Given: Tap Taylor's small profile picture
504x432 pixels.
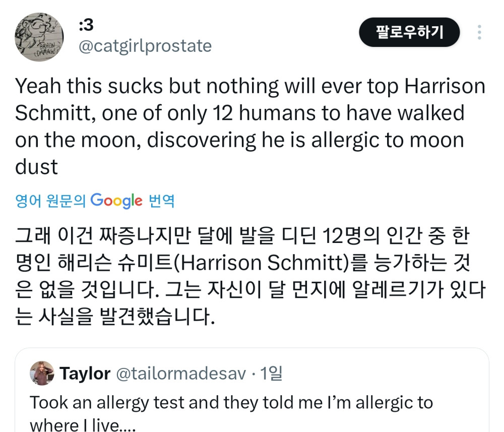Looking at the screenshot, I should pos(42,374).
